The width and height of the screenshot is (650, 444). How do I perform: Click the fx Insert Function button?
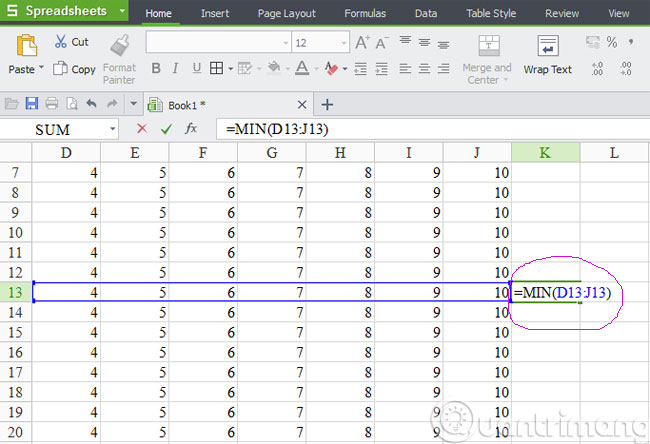pyautogui.click(x=191, y=129)
